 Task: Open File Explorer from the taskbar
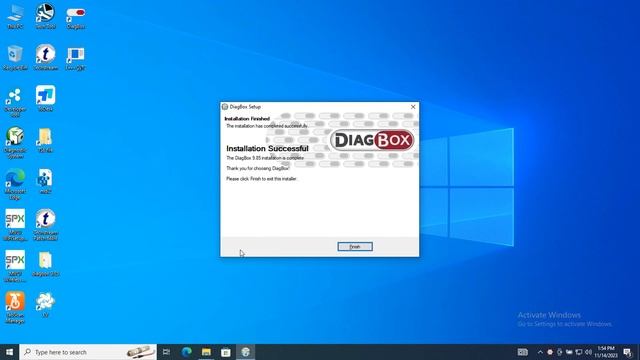(206, 352)
